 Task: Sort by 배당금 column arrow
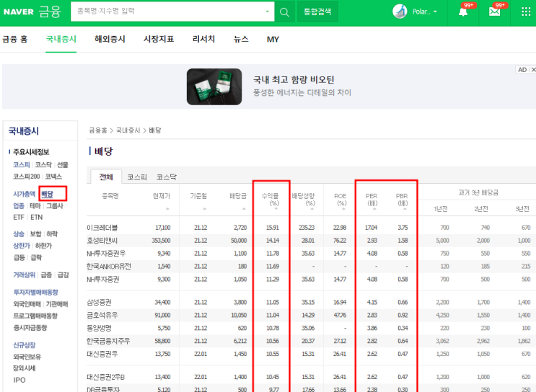pos(244,209)
